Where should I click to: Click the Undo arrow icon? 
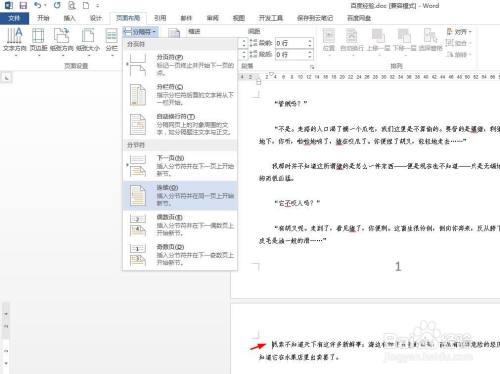pos(37,5)
